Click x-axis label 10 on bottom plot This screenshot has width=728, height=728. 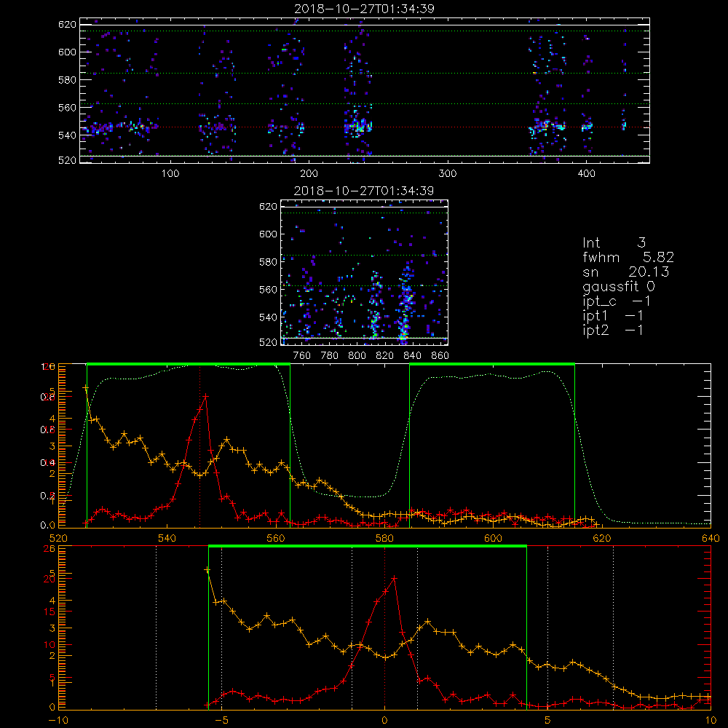pyautogui.click(x=711, y=721)
